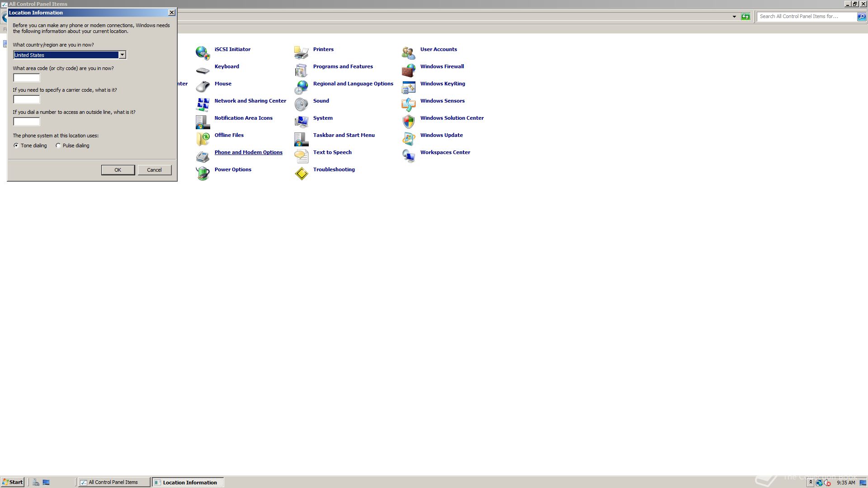The height and width of the screenshot is (488, 868).
Task: Click the outside line number input field
Action: point(27,122)
